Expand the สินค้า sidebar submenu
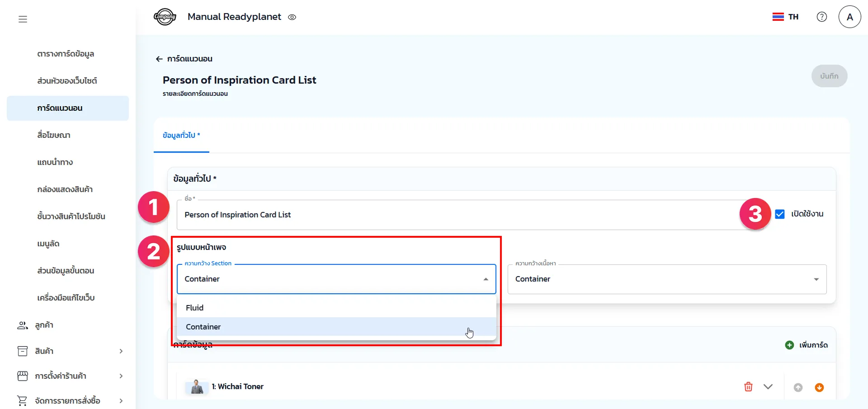Image resolution: width=868 pixels, height=409 pixels. point(121,351)
